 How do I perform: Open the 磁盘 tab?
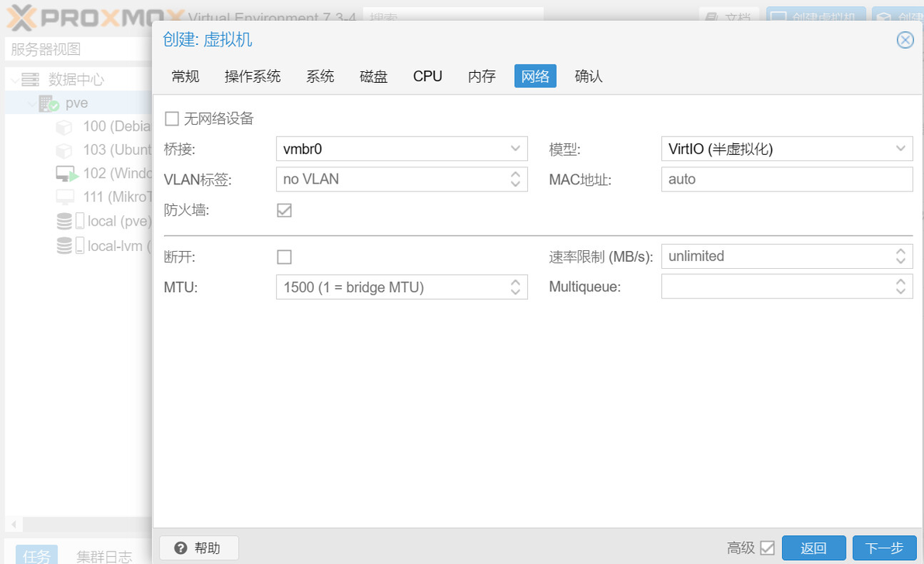(374, 77)
